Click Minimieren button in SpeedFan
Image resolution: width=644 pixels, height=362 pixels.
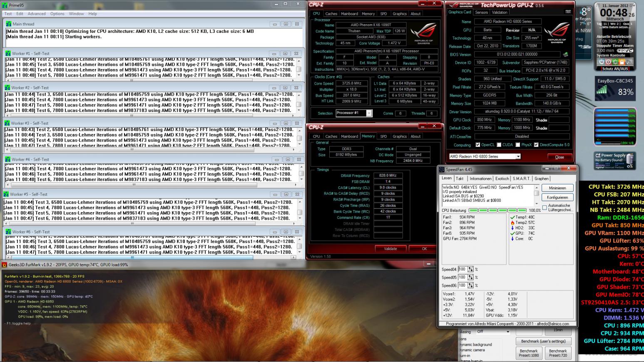557,188
